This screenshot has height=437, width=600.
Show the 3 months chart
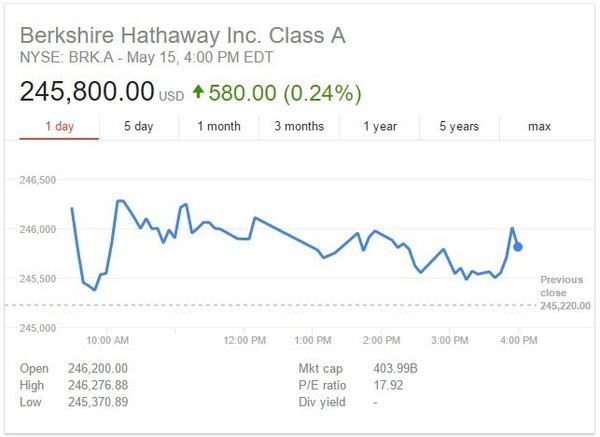[x=299, y=126]
